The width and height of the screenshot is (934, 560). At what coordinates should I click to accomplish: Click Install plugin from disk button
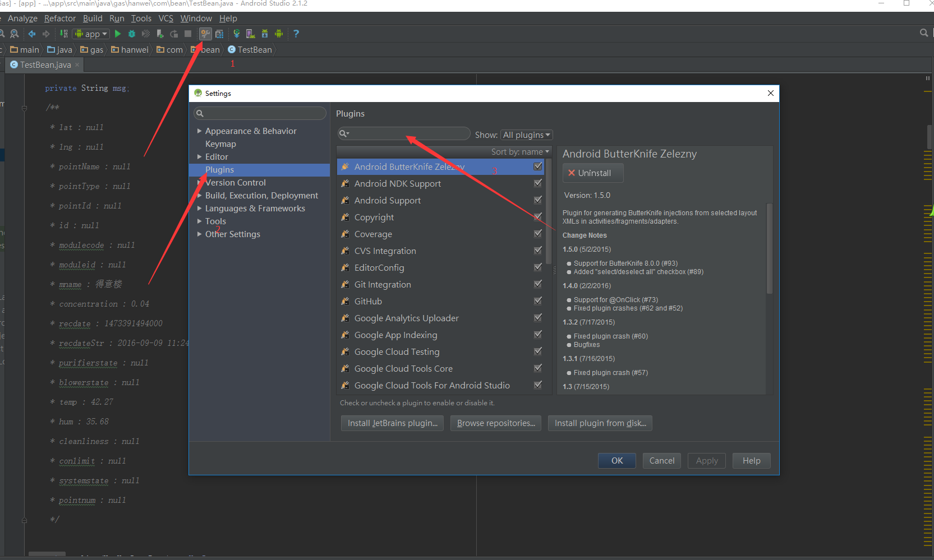tap(600, 423)
